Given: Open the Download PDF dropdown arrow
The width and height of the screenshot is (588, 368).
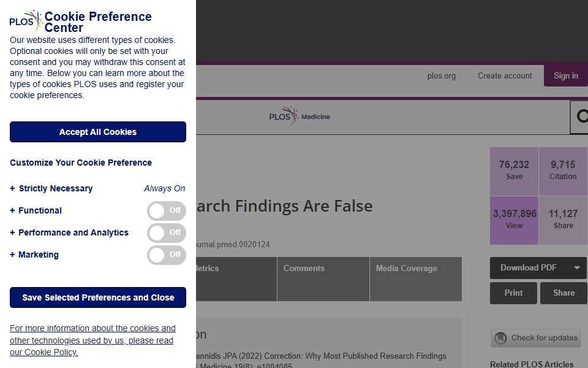Looking at the screenshot, I should point(577,268).
